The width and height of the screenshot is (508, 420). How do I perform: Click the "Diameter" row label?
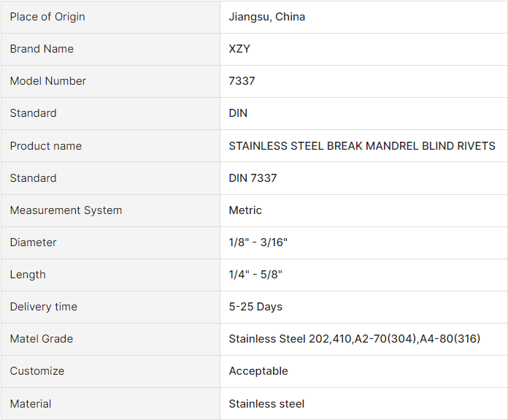33,243
